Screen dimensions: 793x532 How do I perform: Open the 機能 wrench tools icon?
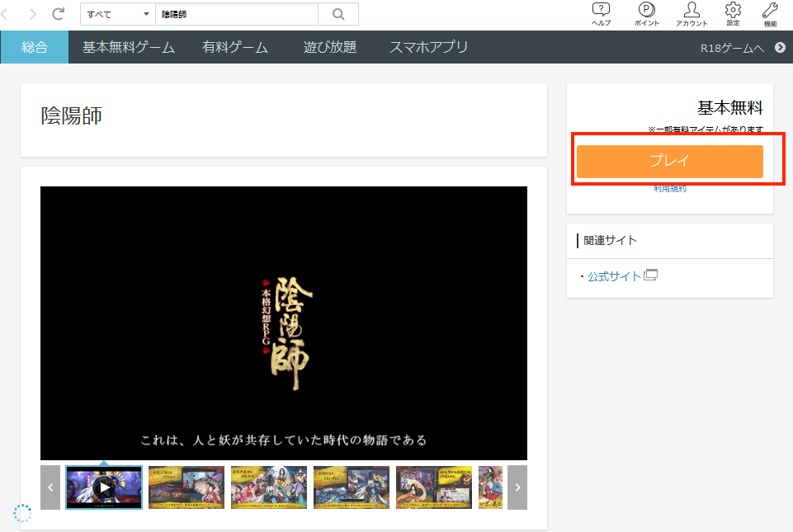[x=770, y=14]
